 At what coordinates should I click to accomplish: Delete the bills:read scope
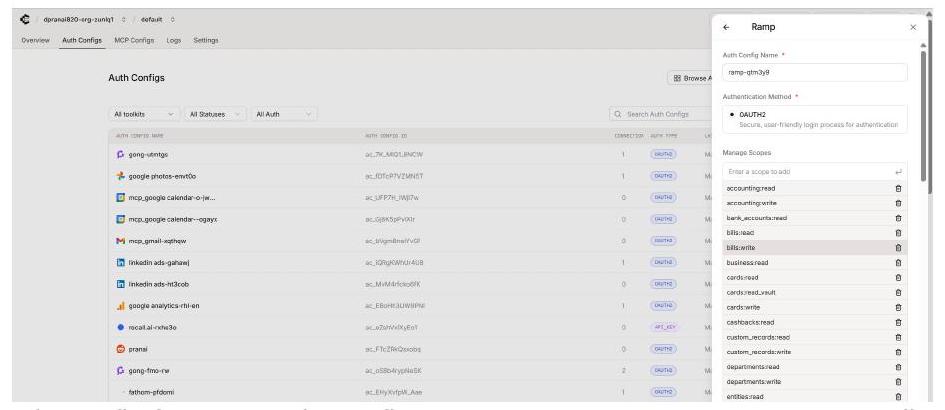[898, 233]
